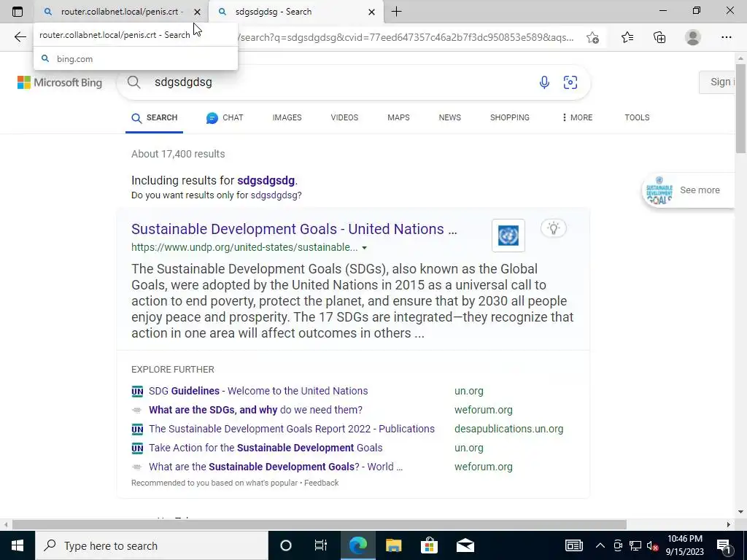Screen dimensions: 747x560
Task: Click the search magnifier in Bing box
Action: [134, 82]
